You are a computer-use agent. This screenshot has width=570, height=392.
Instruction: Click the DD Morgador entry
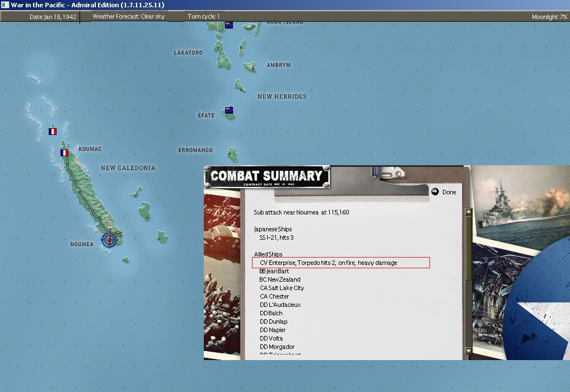click(277, 347)
